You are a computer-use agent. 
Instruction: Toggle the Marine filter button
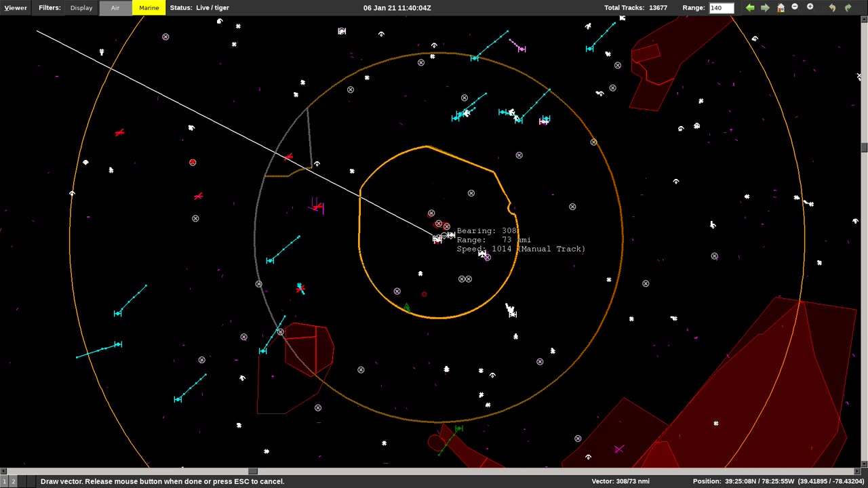click(x=149, y=7)
